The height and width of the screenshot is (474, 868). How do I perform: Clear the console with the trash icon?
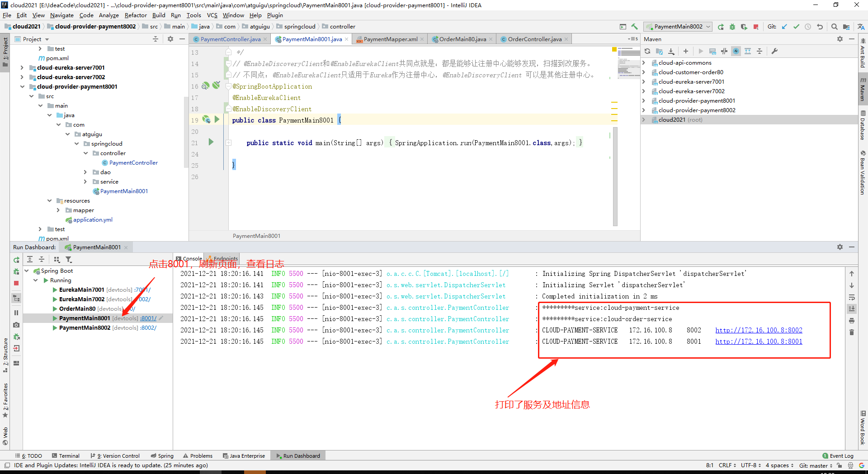(852, 332)
